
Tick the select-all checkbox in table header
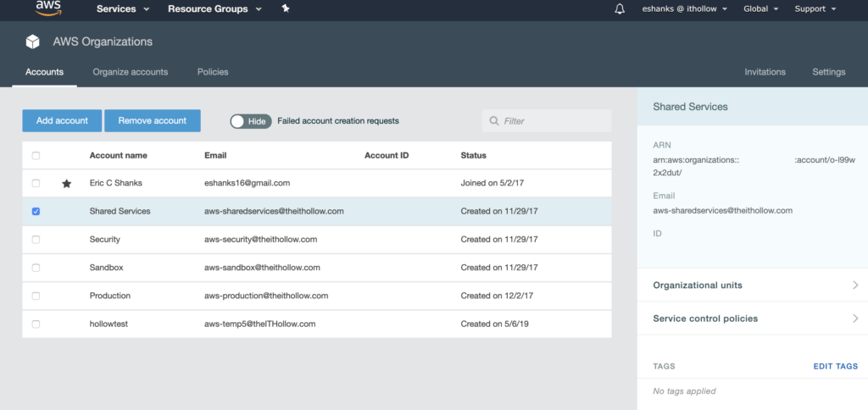(x=36, y=156)
